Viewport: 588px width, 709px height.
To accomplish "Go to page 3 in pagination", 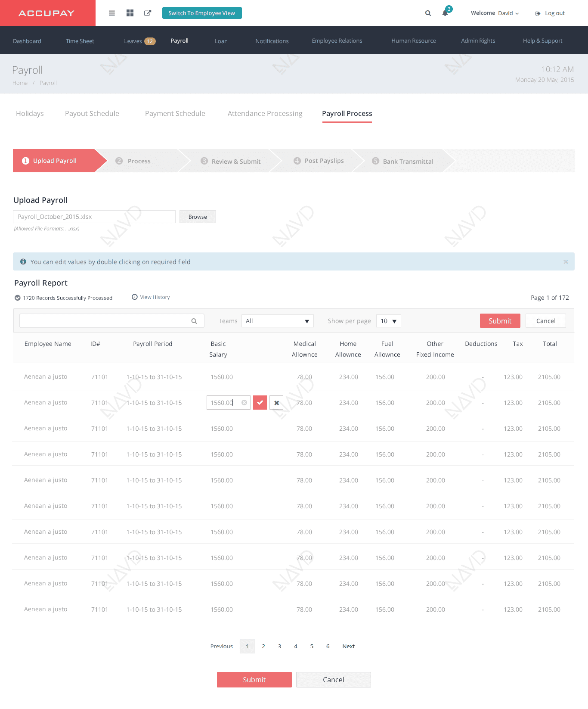I will pos(279,646).
